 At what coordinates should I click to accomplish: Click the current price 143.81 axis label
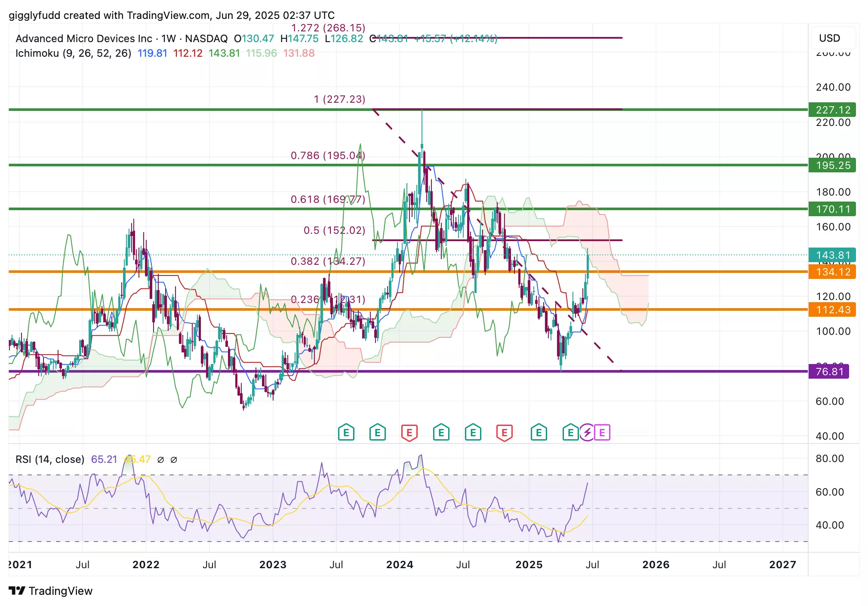point(832,255)
